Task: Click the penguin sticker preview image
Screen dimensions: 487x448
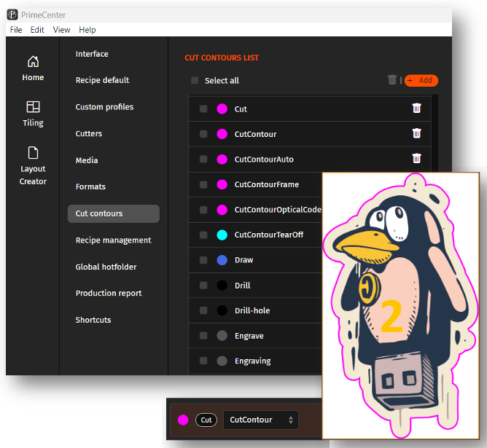Action: coord(401,306)
